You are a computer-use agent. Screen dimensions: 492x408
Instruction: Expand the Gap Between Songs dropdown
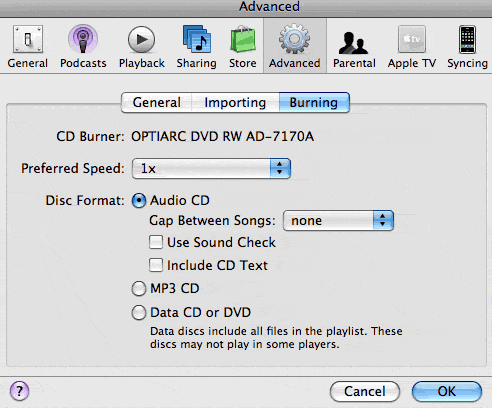pos(338,220)
